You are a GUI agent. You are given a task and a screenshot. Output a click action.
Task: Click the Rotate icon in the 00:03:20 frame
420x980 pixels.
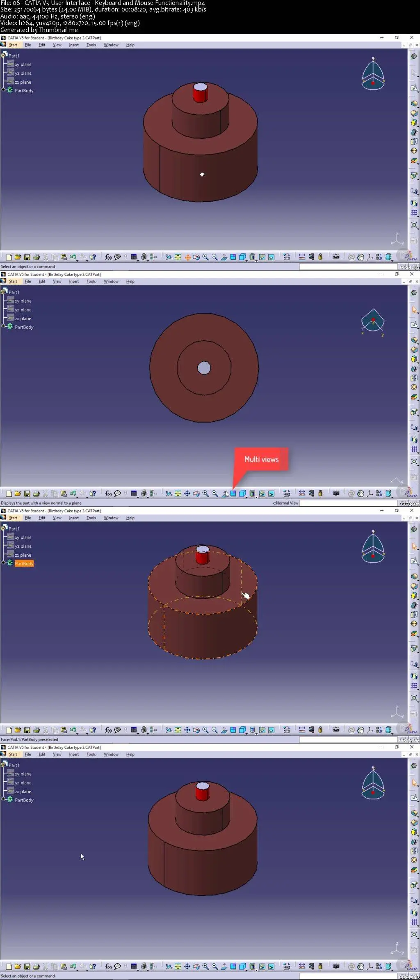click(196, 493)
